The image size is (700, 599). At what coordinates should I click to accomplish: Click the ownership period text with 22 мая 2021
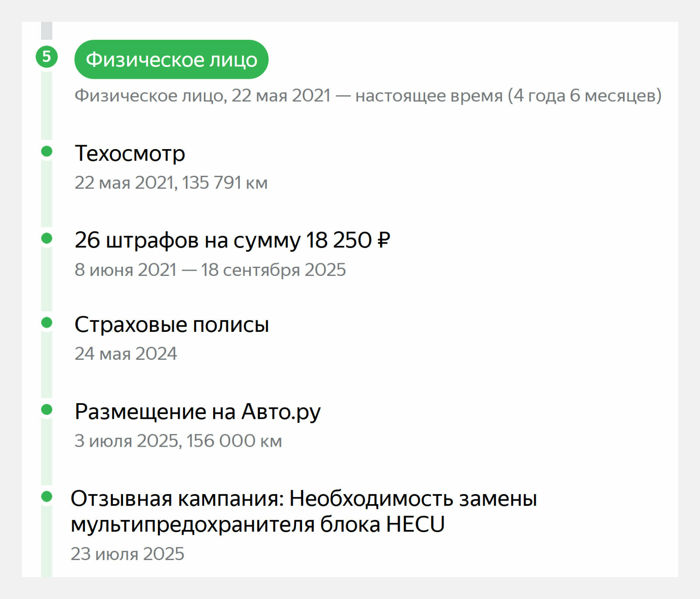click(368, 95)
